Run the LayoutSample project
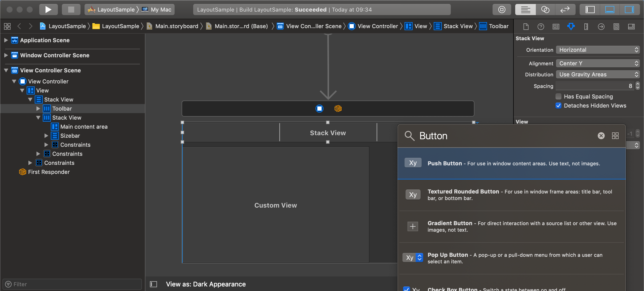Screen dimensions: 644x291 point(48,9)
